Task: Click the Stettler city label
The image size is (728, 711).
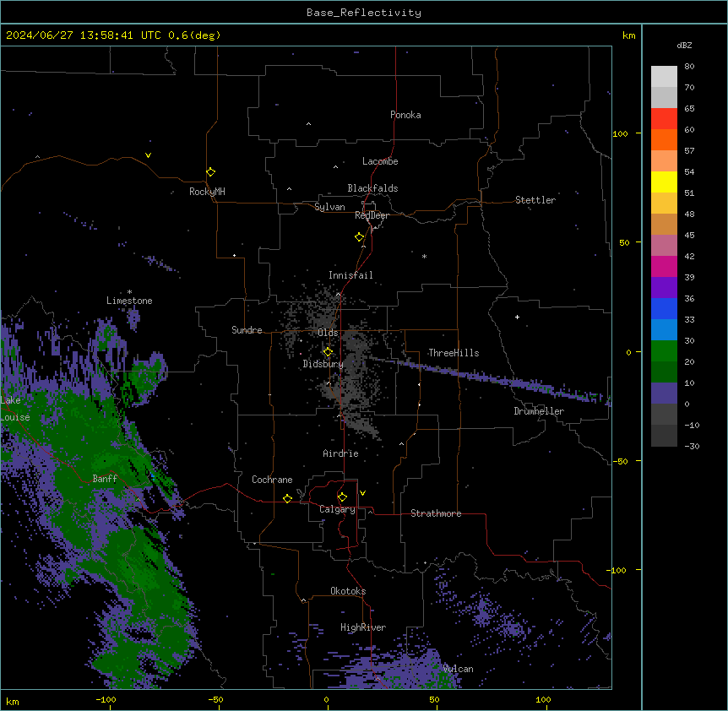Action: [535, 200]
